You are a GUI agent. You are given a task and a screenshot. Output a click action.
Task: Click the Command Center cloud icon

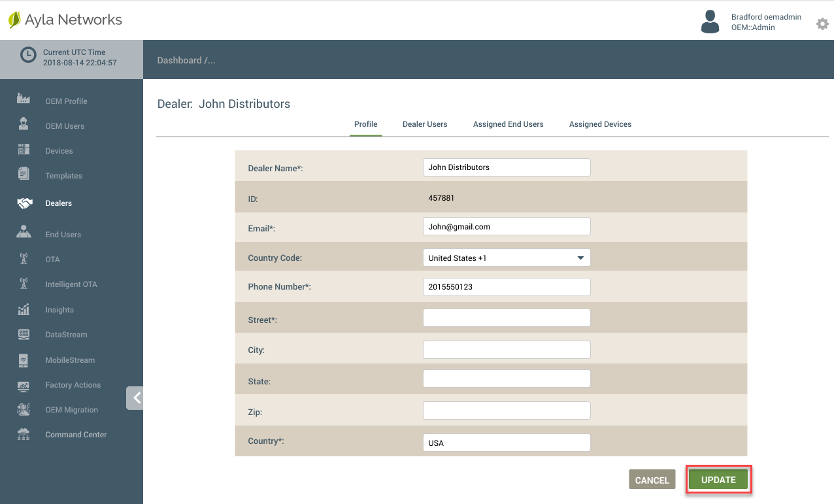point(24,434)
